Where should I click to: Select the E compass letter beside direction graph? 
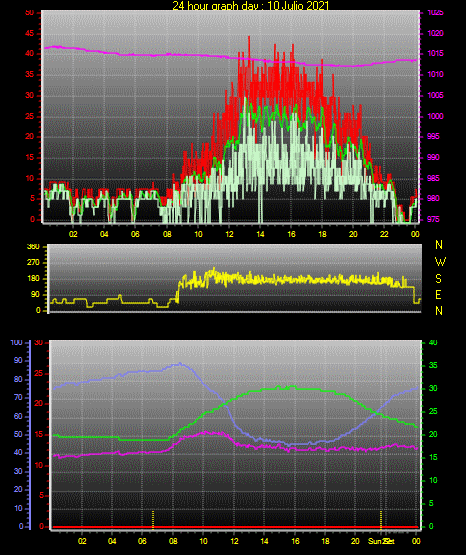(x=438, y=295)
